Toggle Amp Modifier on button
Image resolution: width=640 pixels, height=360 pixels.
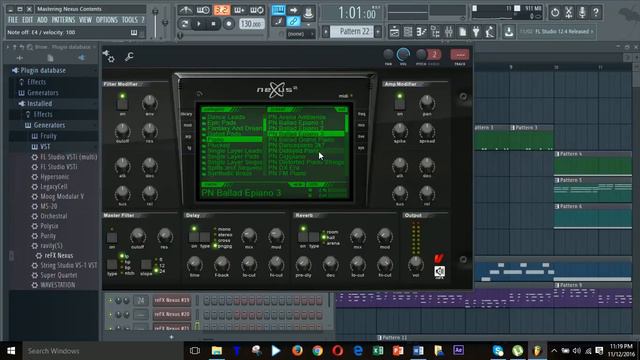(400, 104)
